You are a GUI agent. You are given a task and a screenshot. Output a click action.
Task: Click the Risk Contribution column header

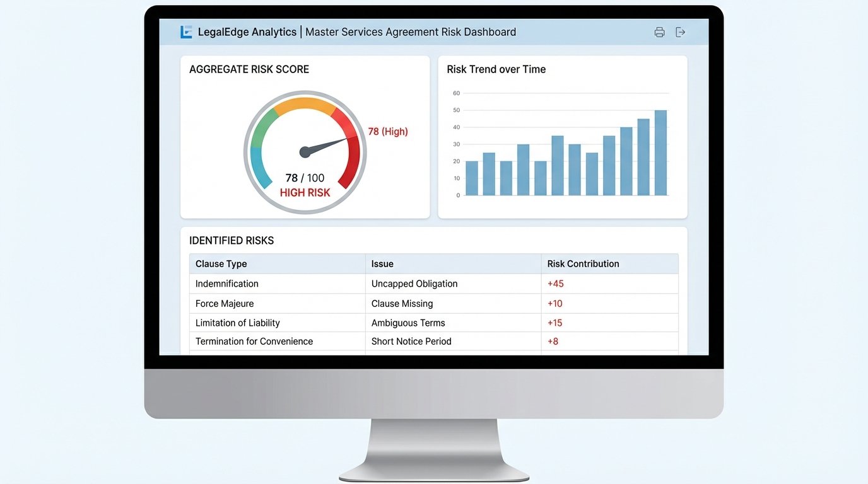[583, 263]
